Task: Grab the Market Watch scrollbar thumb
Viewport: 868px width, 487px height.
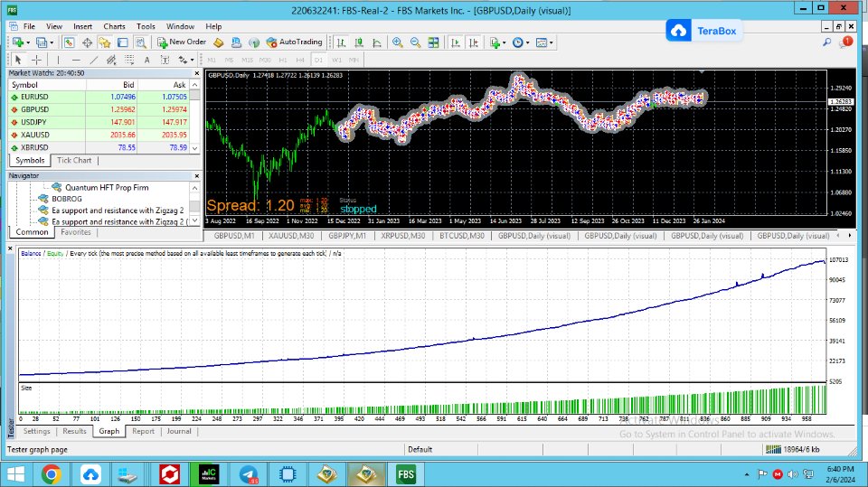Action: (x=195, y=95)
